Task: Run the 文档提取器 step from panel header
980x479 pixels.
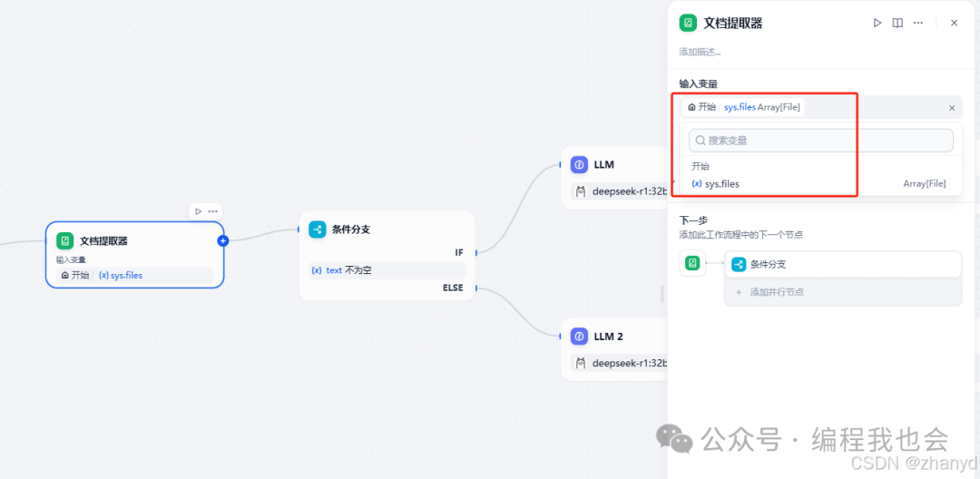Action: 877,23
